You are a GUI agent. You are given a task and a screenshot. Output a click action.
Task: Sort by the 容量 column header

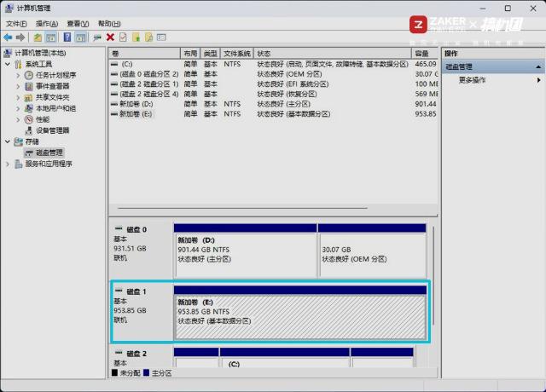[x=425, y=54]
